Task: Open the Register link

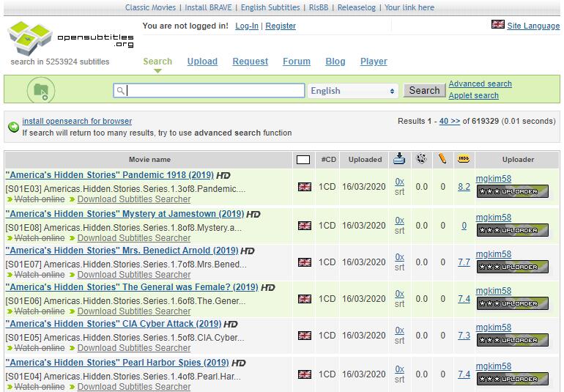Action: click(281, 26)
